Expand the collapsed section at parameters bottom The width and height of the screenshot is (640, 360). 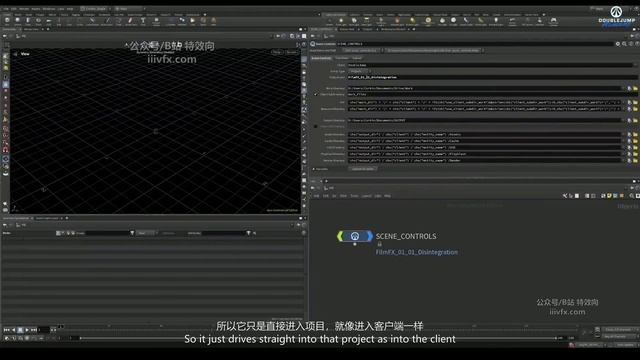coord(313,169)
